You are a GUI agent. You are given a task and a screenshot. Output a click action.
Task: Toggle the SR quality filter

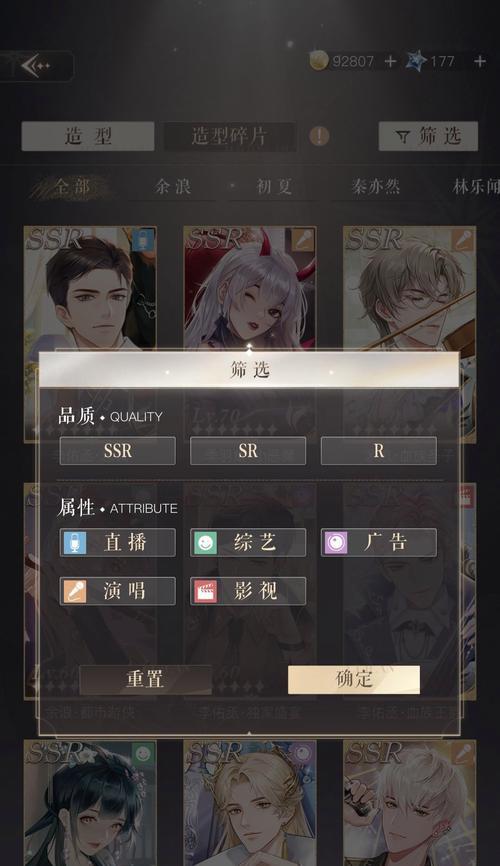(x=248, y=451)
